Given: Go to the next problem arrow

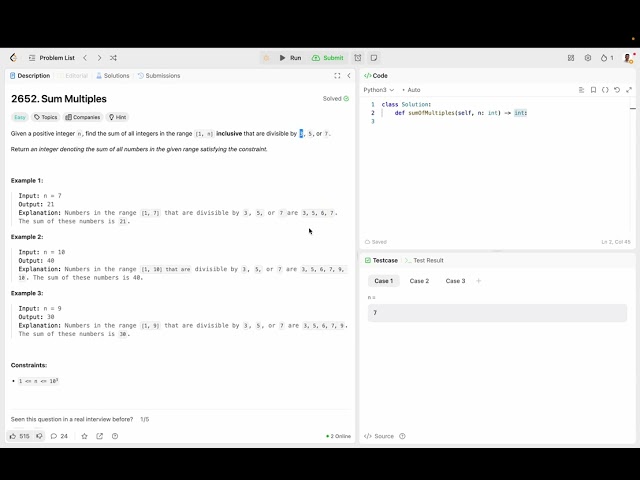Looking at the screenshot, I should [x=99, y=58].
